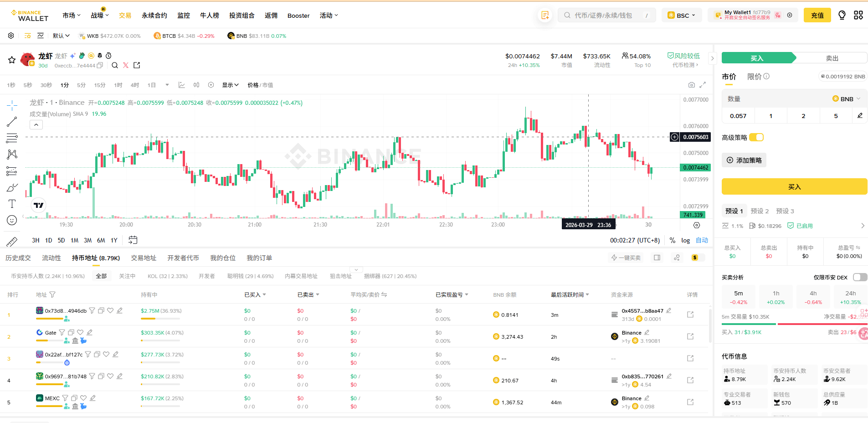Open the token's X (Twitter) link
The width and height of the screenshot is (868, 423).
126,66
